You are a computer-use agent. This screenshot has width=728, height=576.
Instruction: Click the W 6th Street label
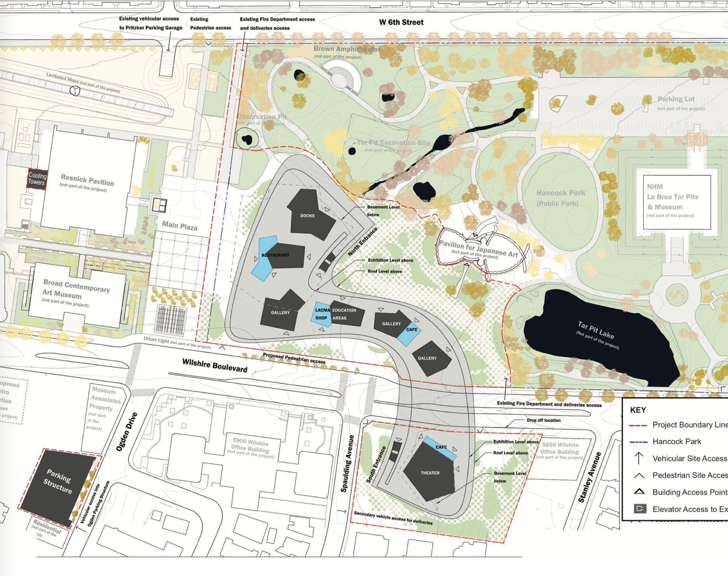tap(401, 22)
